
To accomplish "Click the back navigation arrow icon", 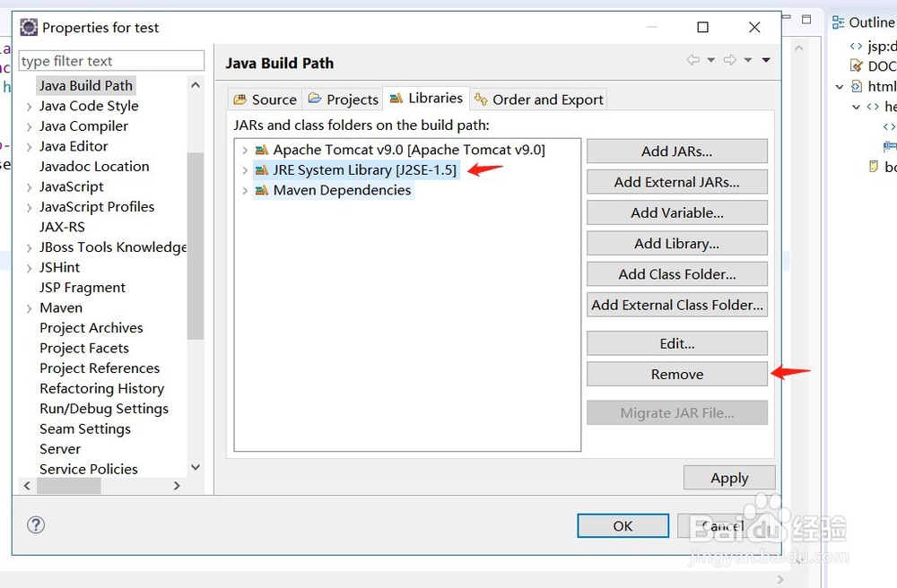I will [692, 60].
